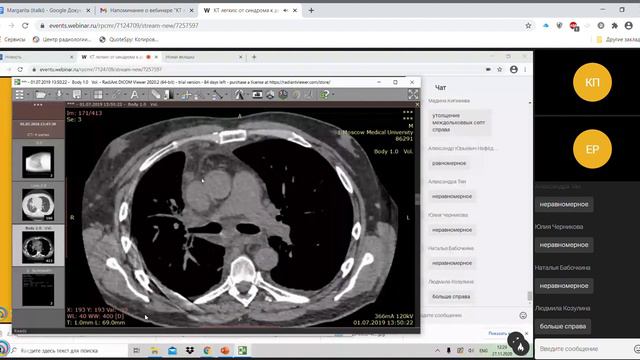Open the RadiAnt series layout menu icon
Viewport: 640px width, 360px height.
(x=20, y=95)
